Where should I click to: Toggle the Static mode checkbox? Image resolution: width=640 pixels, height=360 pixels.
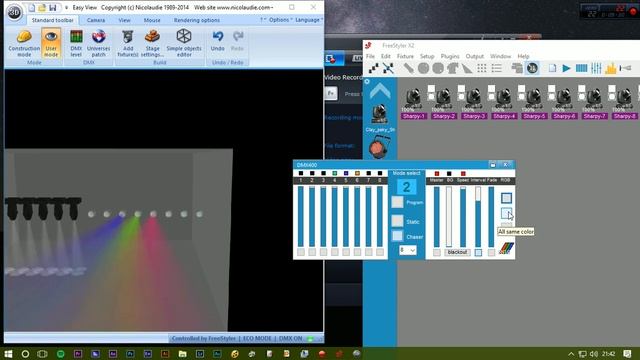397,221
